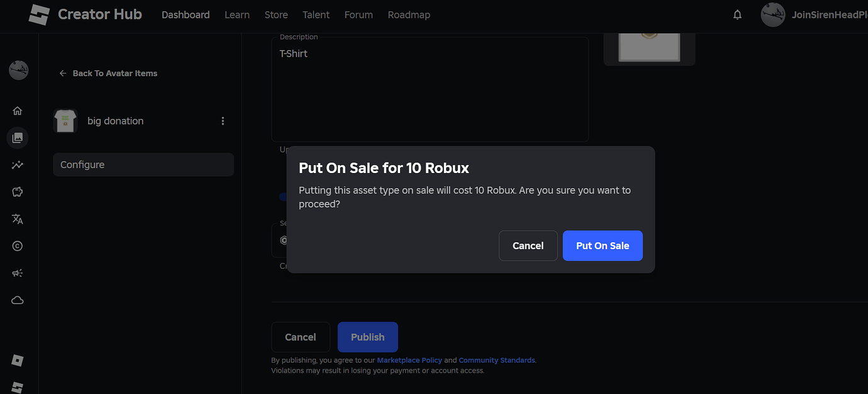Open the Creations panel icon
This screenshot has height=394, width=868.
tap(18, 138)
